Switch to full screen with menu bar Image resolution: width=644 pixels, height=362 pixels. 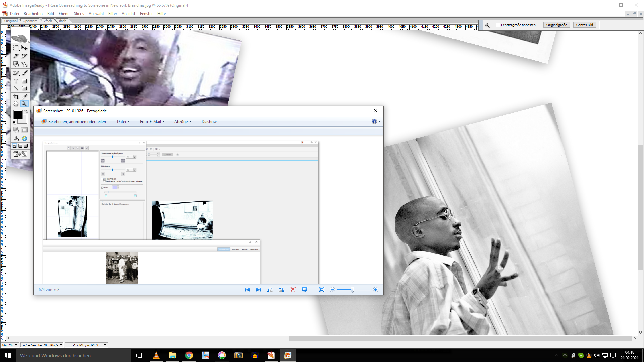point(20,146)
